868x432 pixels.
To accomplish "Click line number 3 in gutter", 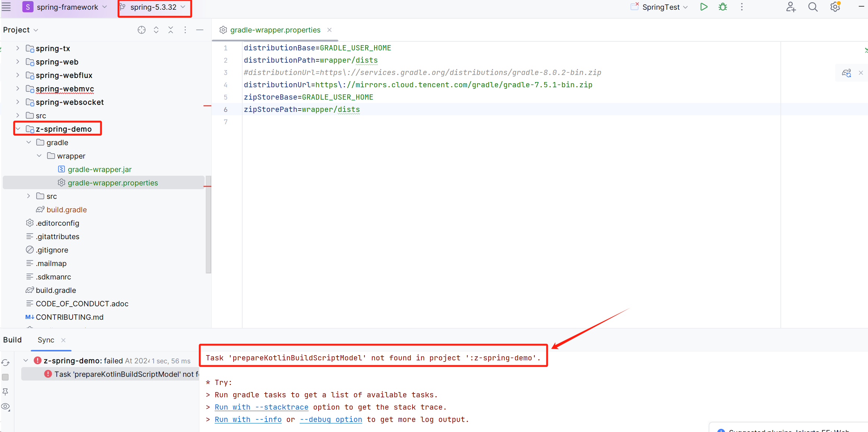I will [x=225, y=72].
